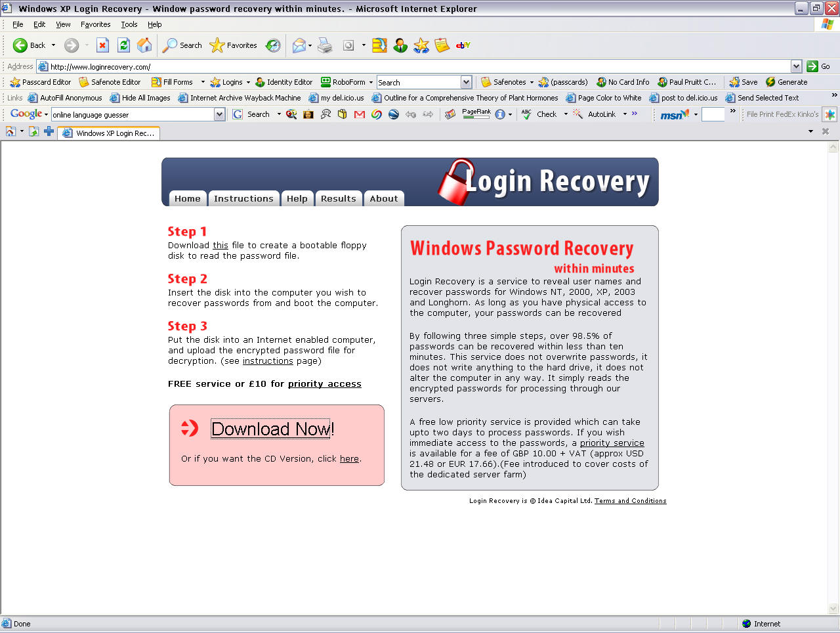
Task: Click the priority access link
Action: 325,384
